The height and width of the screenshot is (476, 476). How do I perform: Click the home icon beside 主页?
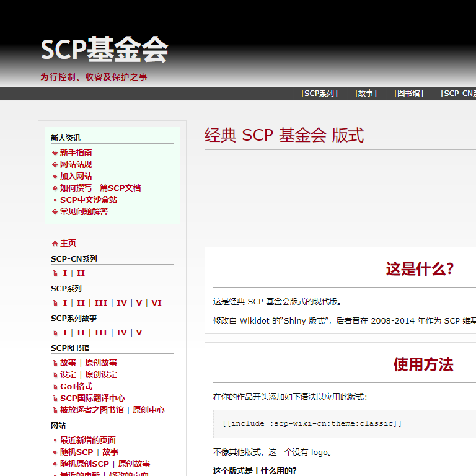55,244
